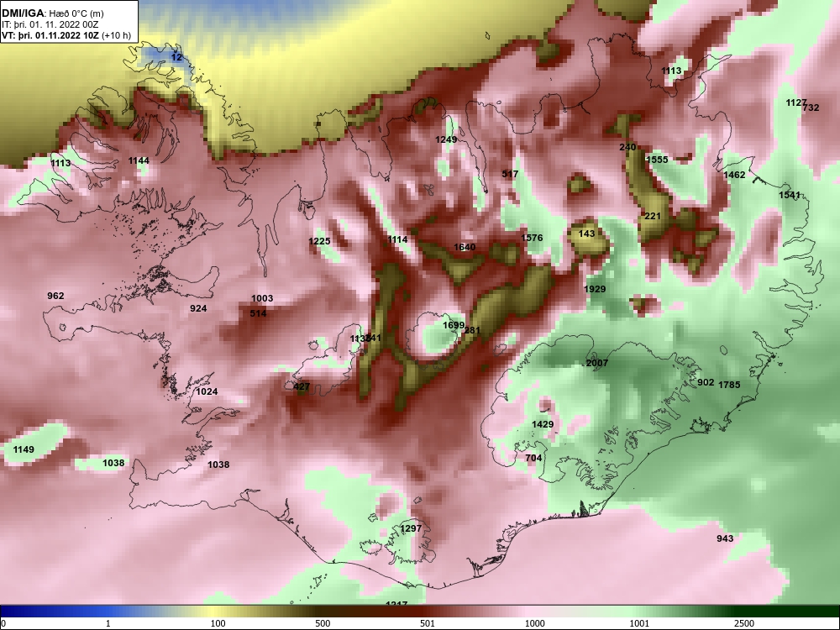Screen dimensions: 840x630
Task: Select the map label 1225
Action: (x=319, y=242)
